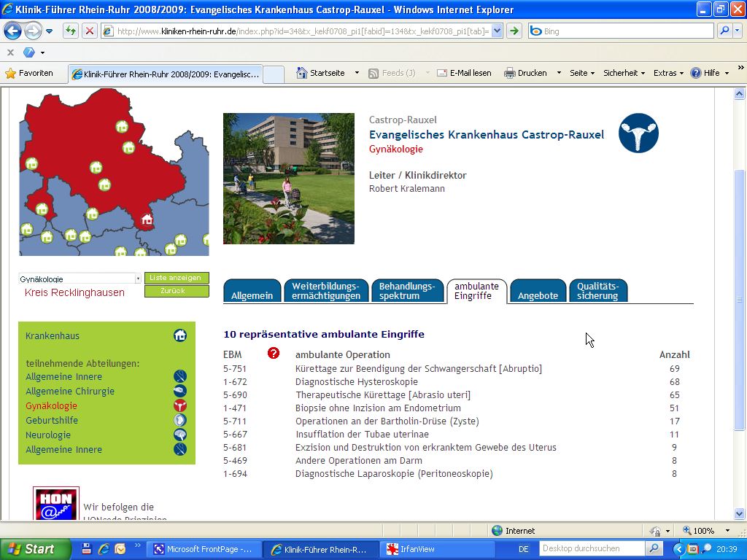747x560 pixels.
Task: Expand the Drucken dropdown arrow
Action: pyautogui.click(x=559, y=73)
